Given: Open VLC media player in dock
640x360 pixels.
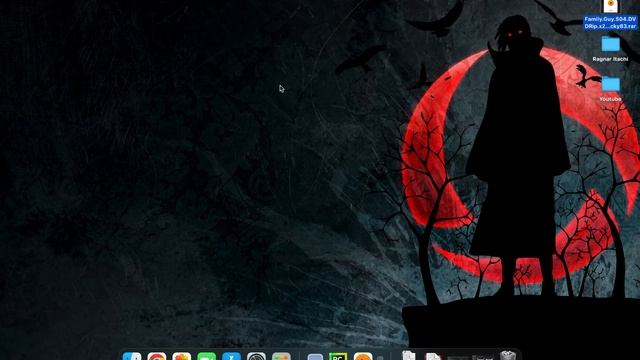Looking at the screenshot, I should pyautogui.click(x=363, y=356).
